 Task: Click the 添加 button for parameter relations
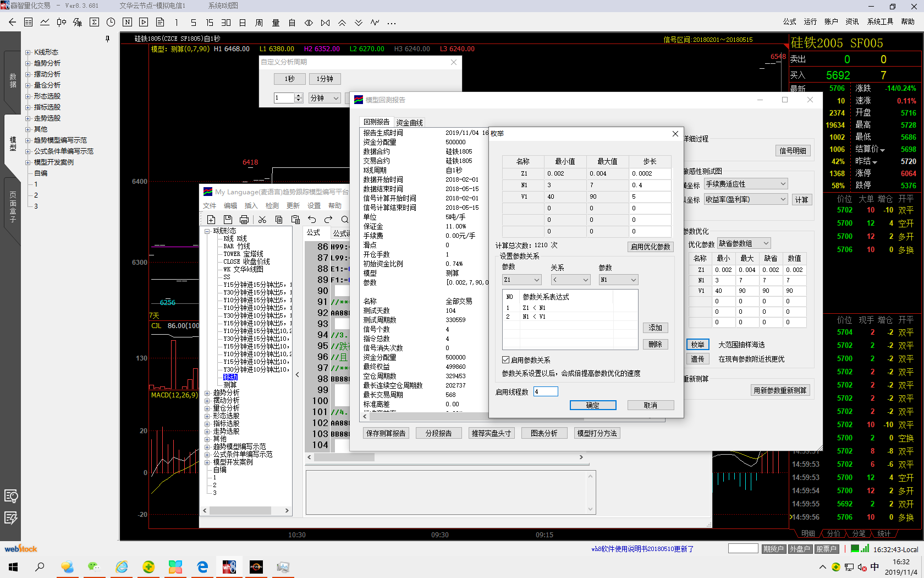click(655, 328)
